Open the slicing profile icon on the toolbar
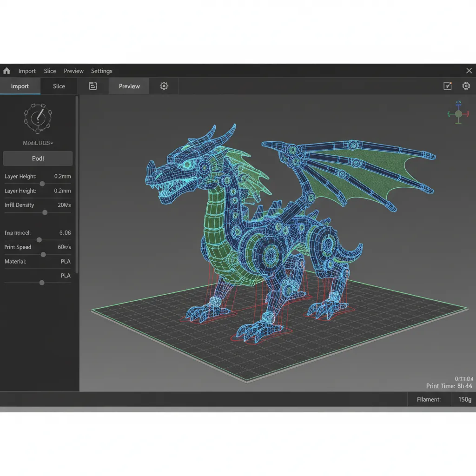This screenshot has height=476, width=476. pyautogui.click(x=93, y=86)
